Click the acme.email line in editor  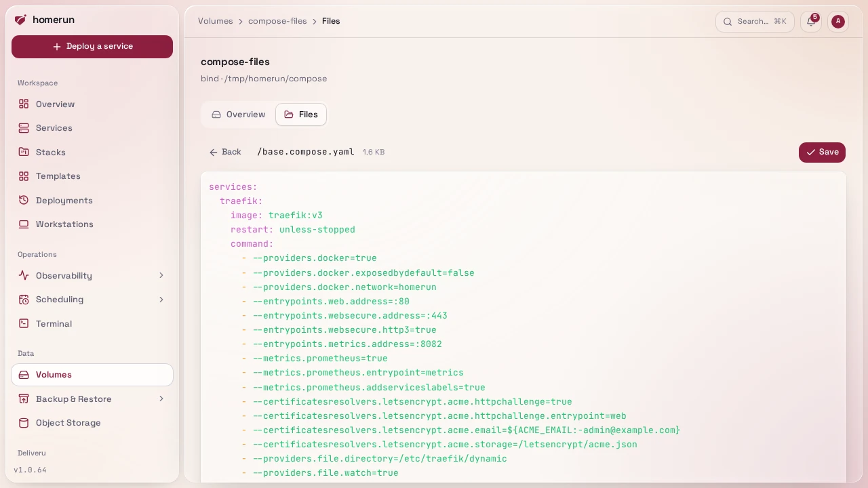point(461,430)
